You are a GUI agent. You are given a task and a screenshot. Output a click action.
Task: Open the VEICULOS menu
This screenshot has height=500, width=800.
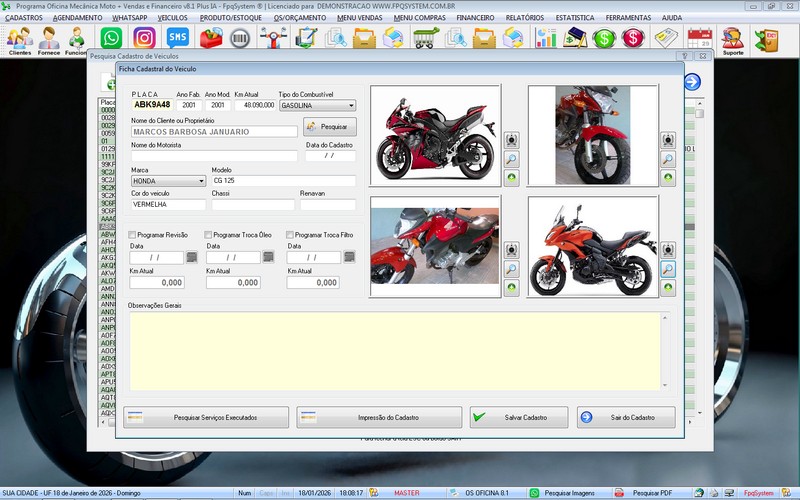point(173,18)
